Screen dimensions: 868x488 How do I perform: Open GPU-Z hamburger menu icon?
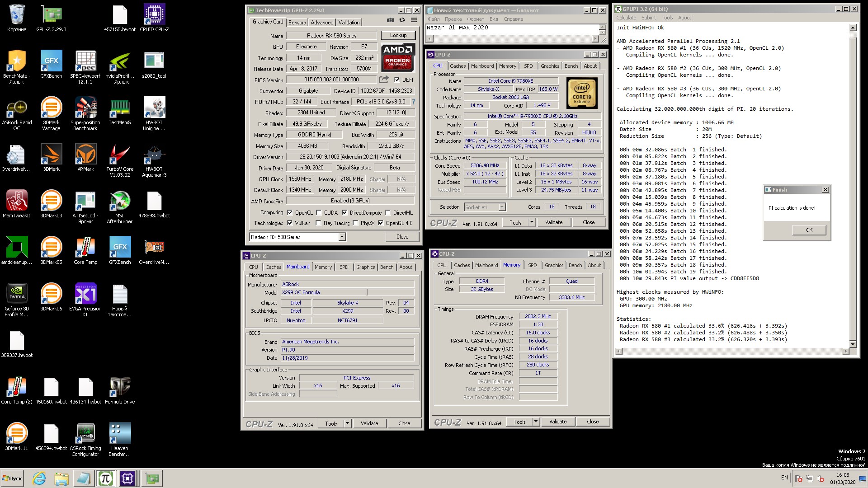point(414,20)
